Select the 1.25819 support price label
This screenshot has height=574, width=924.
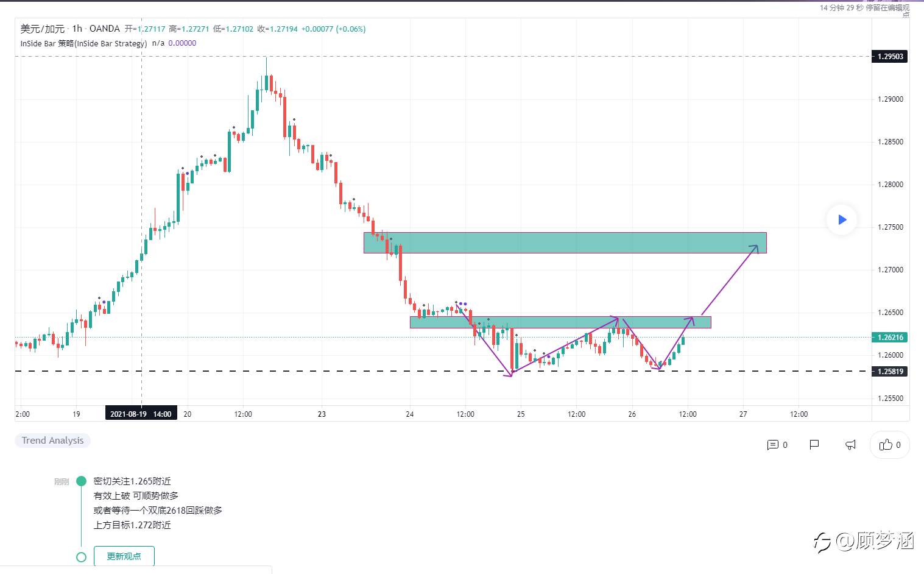pyautogui.click(x=890, y=372)
